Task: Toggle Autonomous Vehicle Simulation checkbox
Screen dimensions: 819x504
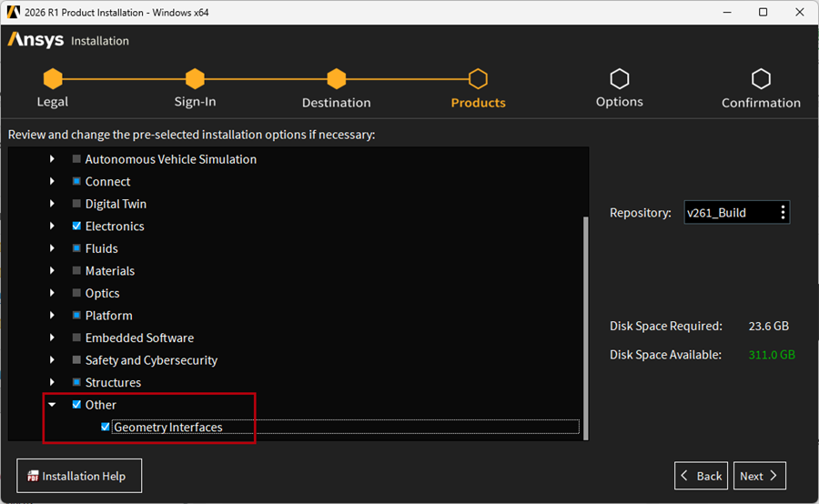Action: (x=76, y=159)
